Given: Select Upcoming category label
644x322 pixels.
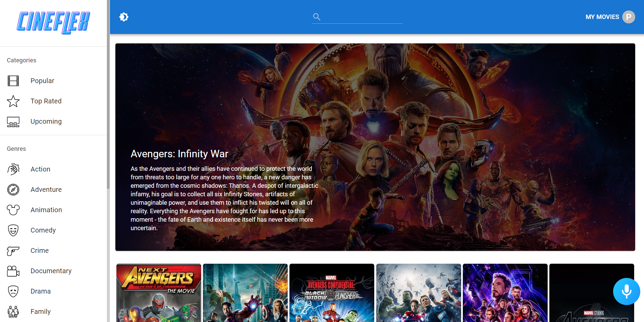Looking at the screenshot, I should (46, 121).
